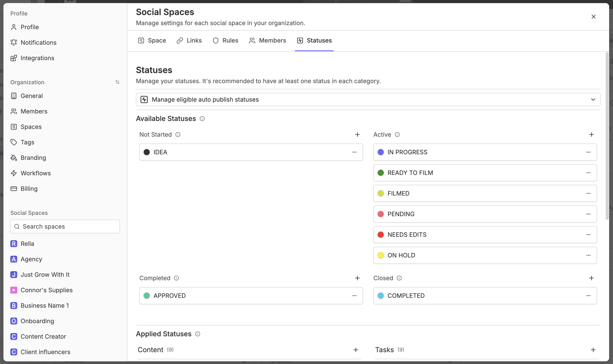Add a new Closed status
This screenshot has width=613, height=364.
591,278
